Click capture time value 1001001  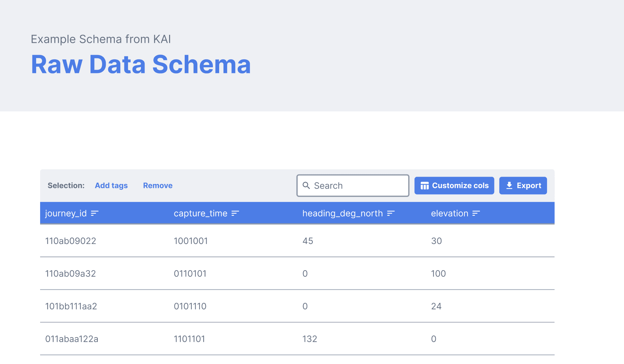(x=191, y=241)
